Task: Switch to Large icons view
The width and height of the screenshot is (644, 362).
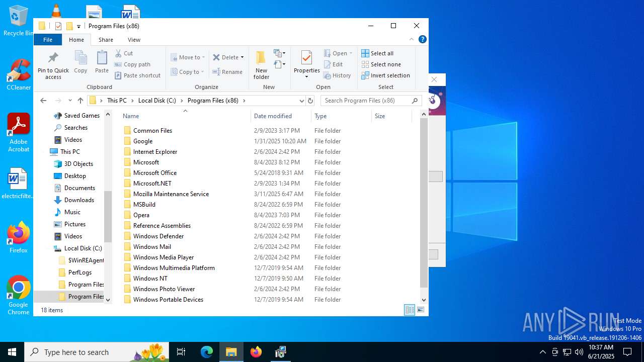Action: click(x=421, y=310)
